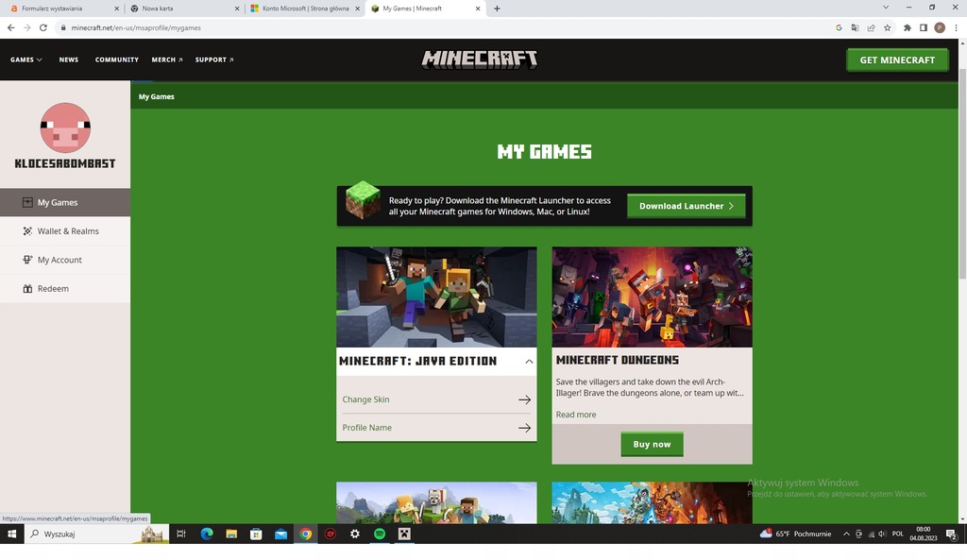Click the pig avatar profile picture
The width and height of the screenshot is (967, 560).
click(x=65, y=127)
